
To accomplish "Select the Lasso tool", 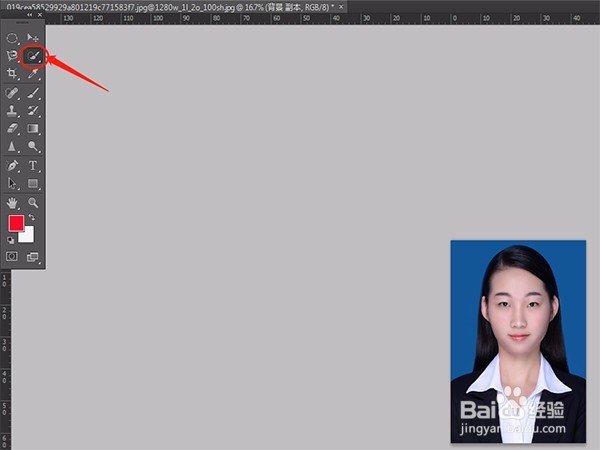I will point(12,56).
